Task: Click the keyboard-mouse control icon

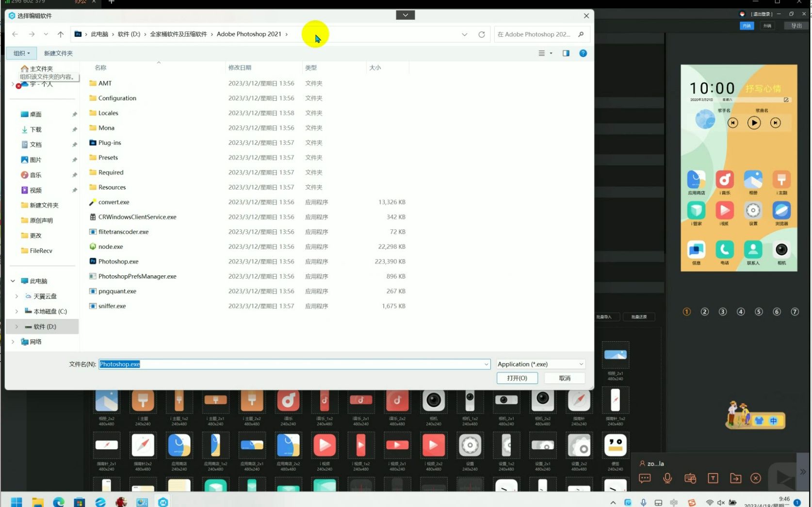Action: [x=690, y=478]
